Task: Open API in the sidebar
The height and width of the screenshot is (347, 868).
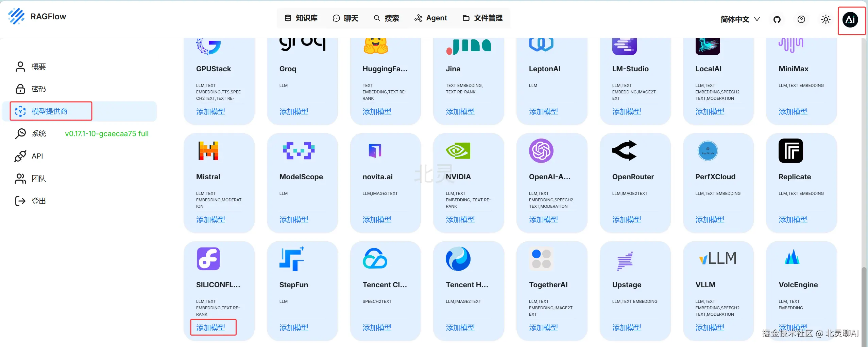Action: (x=80, y=156)
